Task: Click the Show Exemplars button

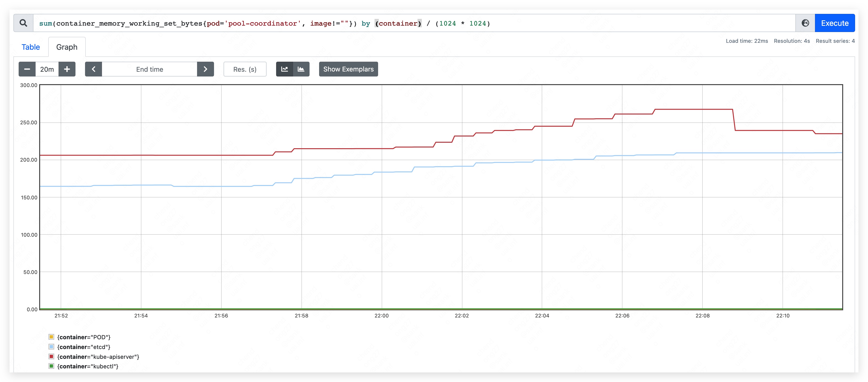Action: pyautogui.click(x=348, y=69)
